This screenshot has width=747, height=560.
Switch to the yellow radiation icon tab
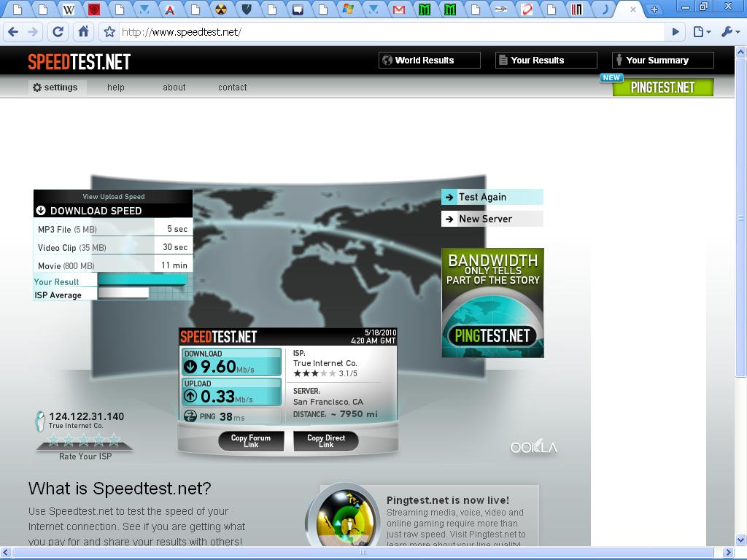pos(221,9)
